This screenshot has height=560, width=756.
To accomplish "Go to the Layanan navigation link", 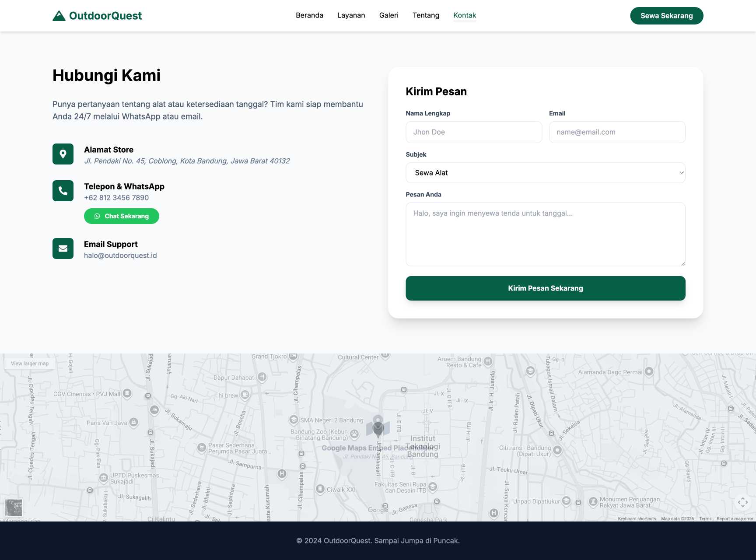I will 351,15.
